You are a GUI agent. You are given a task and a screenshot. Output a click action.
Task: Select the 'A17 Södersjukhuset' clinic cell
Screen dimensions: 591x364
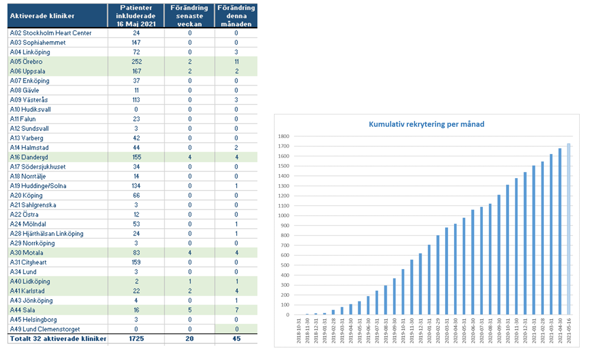pyautogui.click(x=58, y=166)
